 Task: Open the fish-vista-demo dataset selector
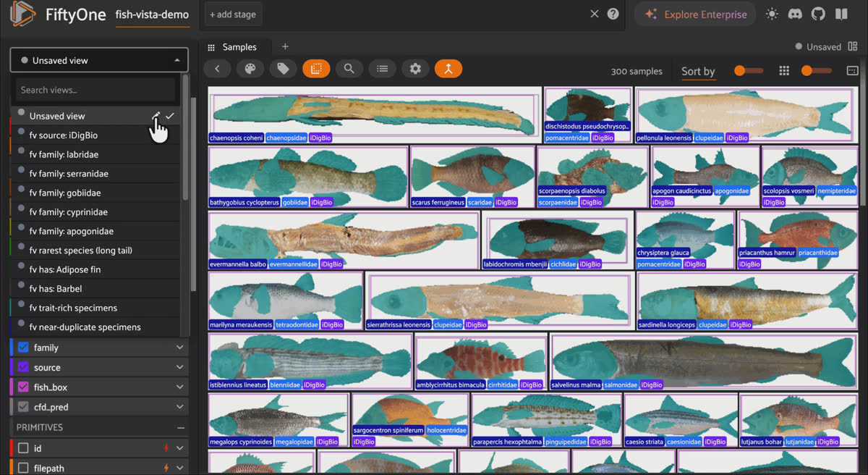[x=152, y=14]
